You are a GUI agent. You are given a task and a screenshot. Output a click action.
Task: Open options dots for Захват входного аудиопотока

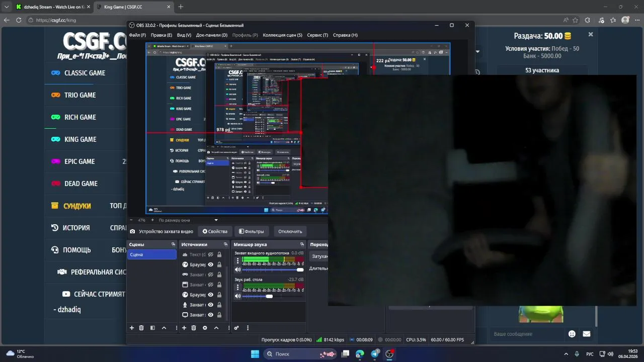point(238,261)
